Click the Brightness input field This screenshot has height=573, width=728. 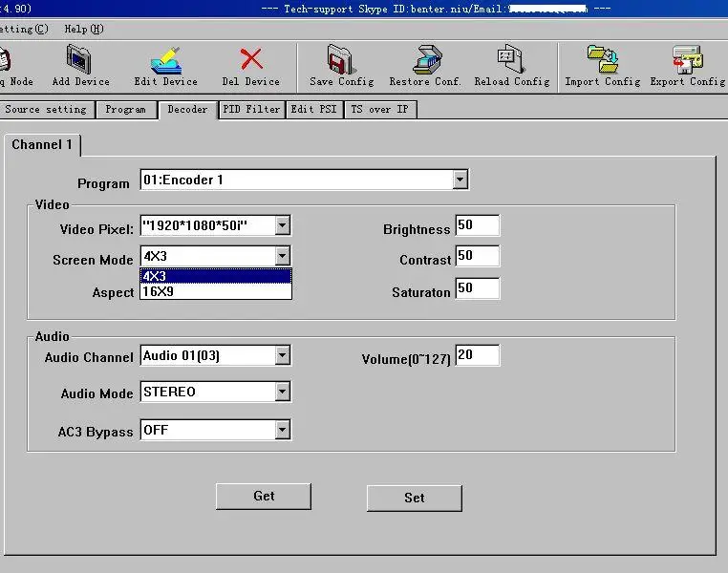(478, 226)
